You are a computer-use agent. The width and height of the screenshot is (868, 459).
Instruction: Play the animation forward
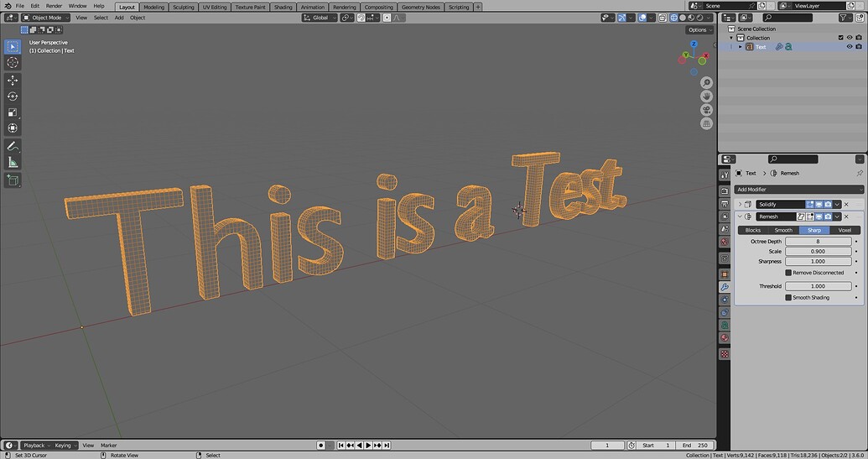pos(368,446)
